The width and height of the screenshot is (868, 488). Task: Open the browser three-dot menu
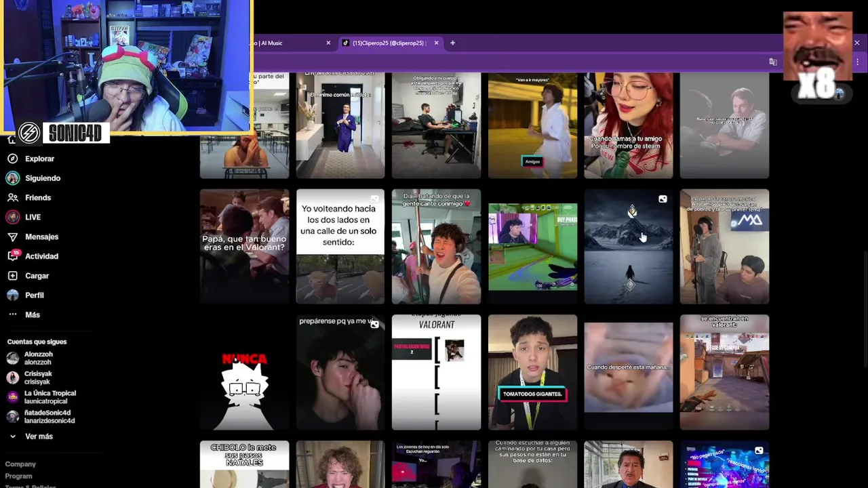tap(857, 62)
